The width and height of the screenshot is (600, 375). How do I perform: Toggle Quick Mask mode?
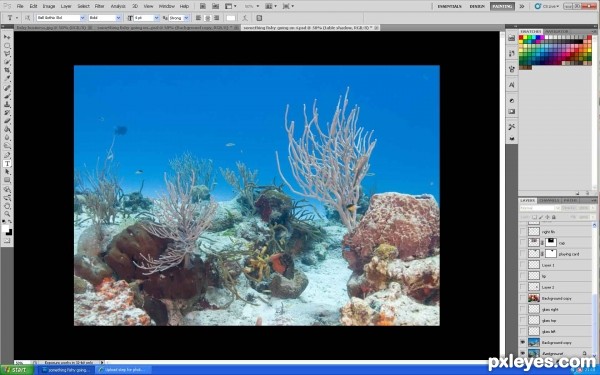(7, 241)
